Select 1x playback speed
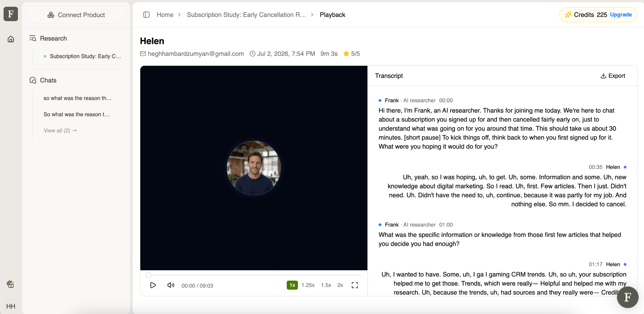Viewport: 644px width, 314px height. tap(292, 285)
